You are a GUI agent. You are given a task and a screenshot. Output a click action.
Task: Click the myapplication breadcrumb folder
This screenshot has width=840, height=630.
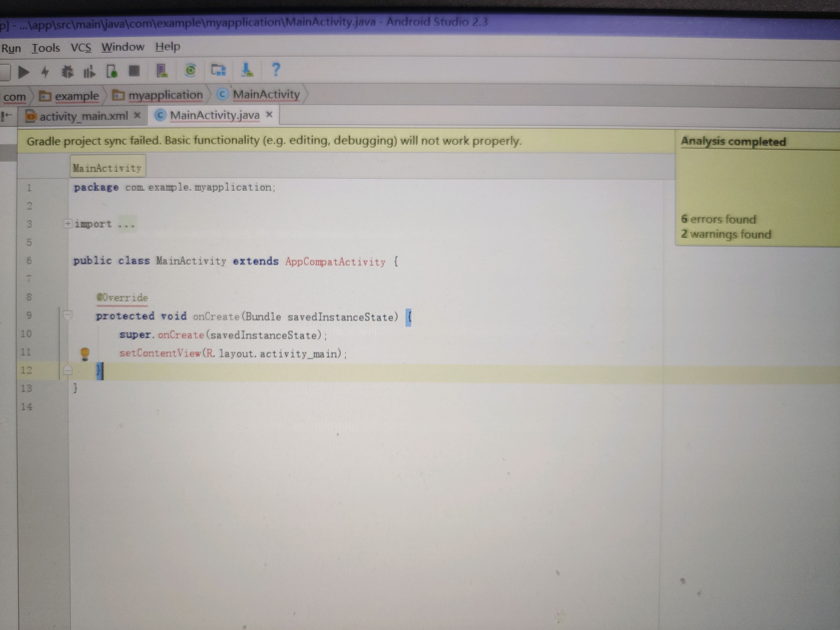[158, 95]
